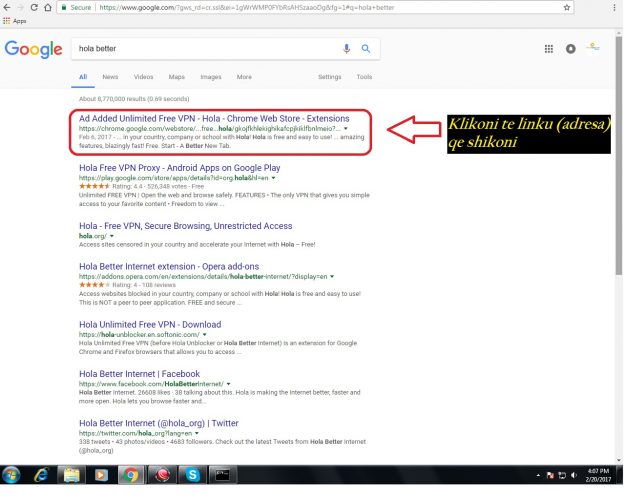
Task: Switch to the Maps search tab
Action: pos(177,77)
